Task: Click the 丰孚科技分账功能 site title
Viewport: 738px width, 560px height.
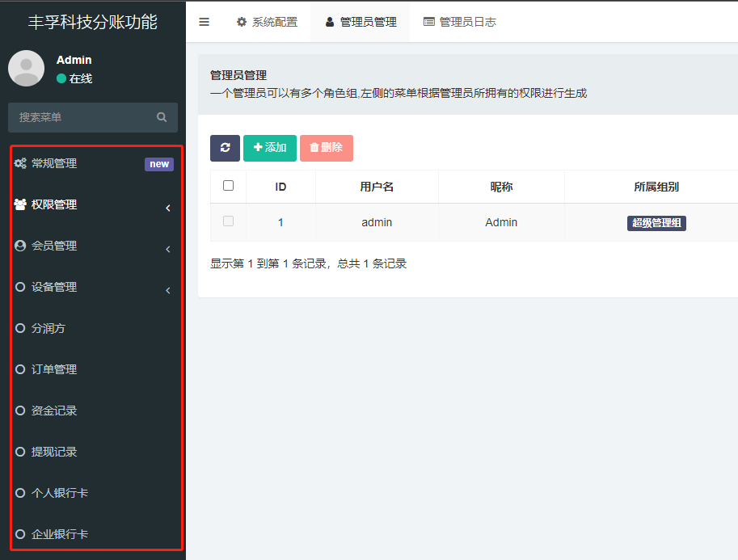Action: pyautogui.click(x=93, y=22)
